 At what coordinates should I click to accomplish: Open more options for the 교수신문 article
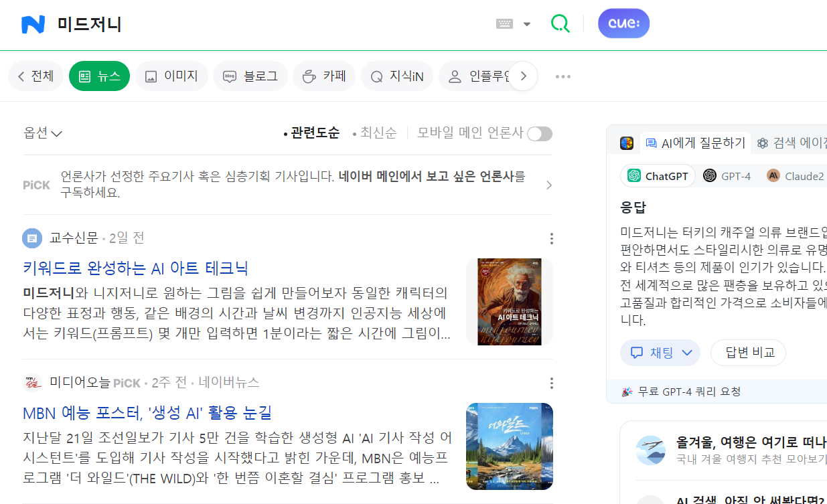coord(551,238)
